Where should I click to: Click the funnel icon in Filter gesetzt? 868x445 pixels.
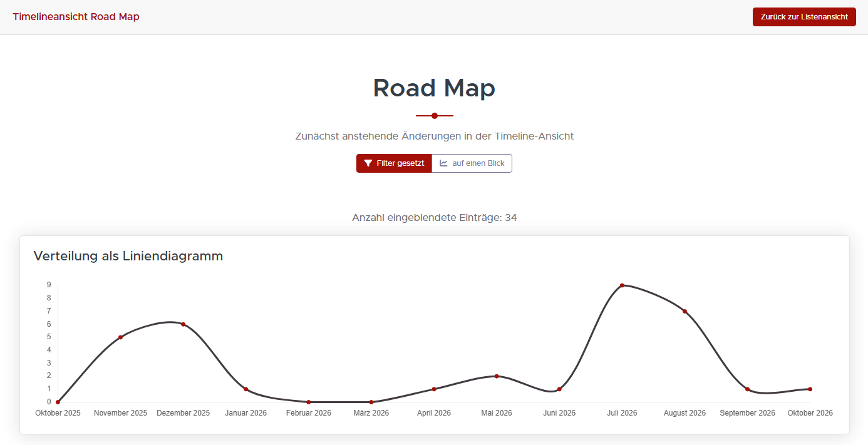coord(368,163)
